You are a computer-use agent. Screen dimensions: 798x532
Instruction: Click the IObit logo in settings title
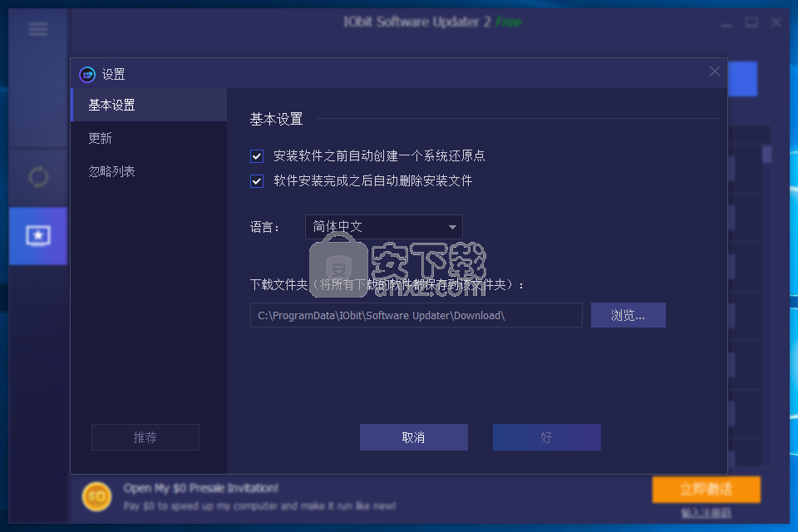(87, 74)
